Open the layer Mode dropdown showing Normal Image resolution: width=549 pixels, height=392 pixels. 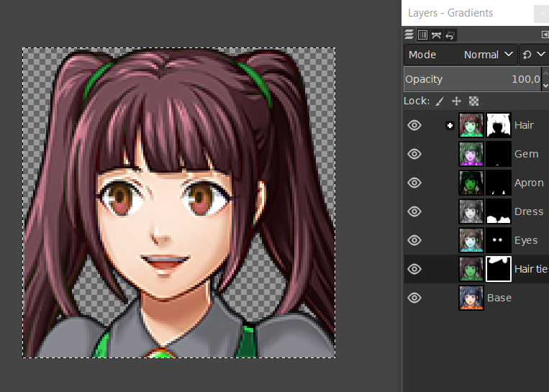460,55
